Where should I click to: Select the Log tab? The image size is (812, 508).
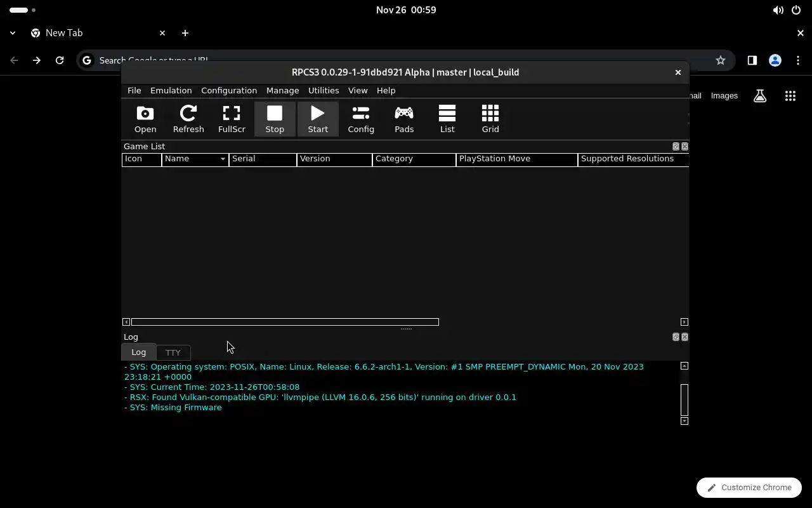[138, 352]
